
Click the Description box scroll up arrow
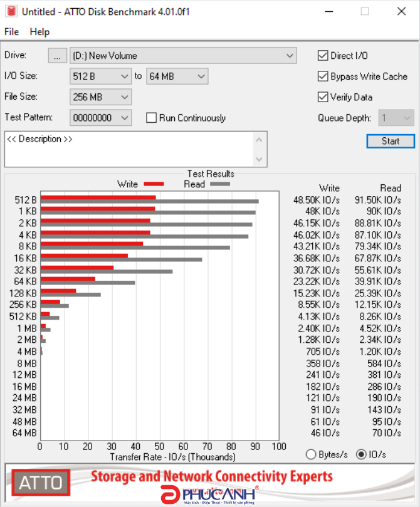(259, 140)
